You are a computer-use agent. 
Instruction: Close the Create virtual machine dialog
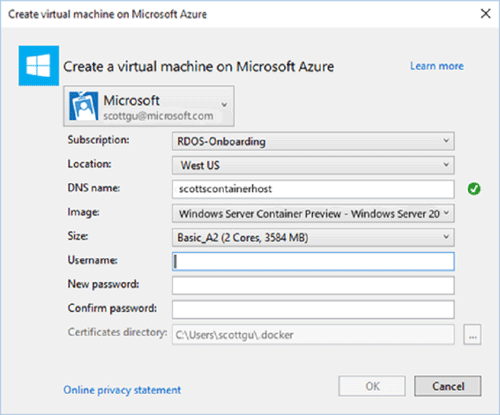pos(485,14)
